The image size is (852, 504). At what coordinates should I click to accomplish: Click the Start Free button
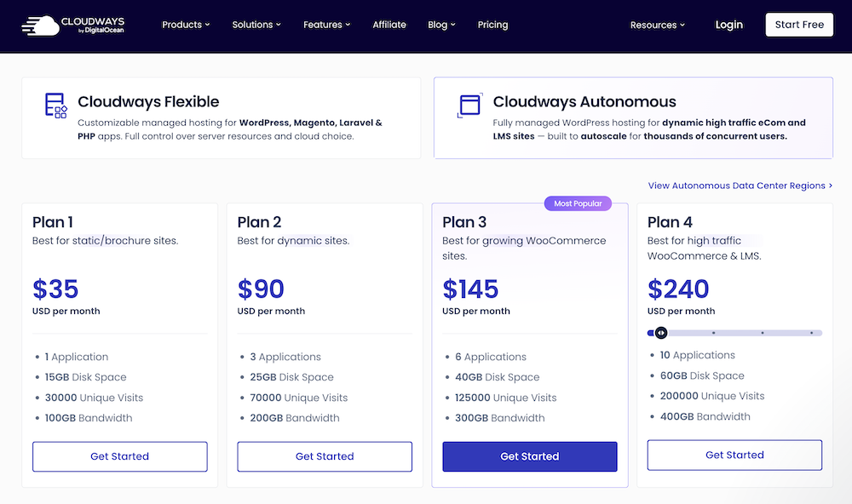pos(799,25)
